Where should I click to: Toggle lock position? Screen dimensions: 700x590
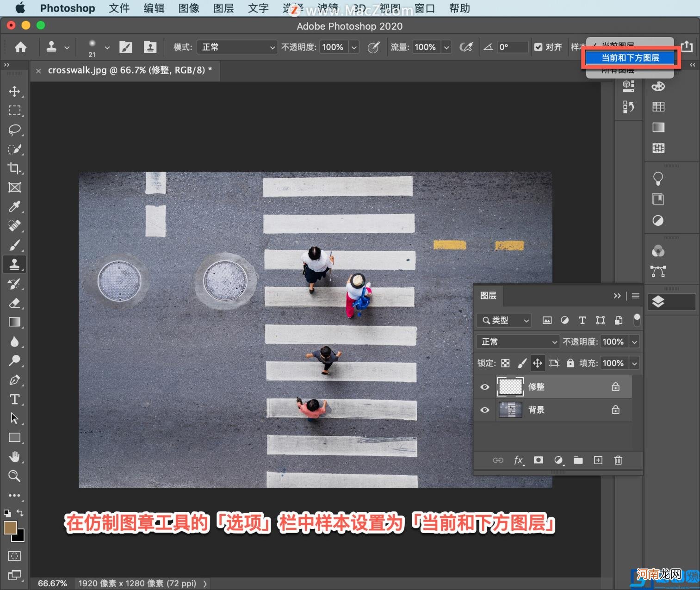coord(537,363)
